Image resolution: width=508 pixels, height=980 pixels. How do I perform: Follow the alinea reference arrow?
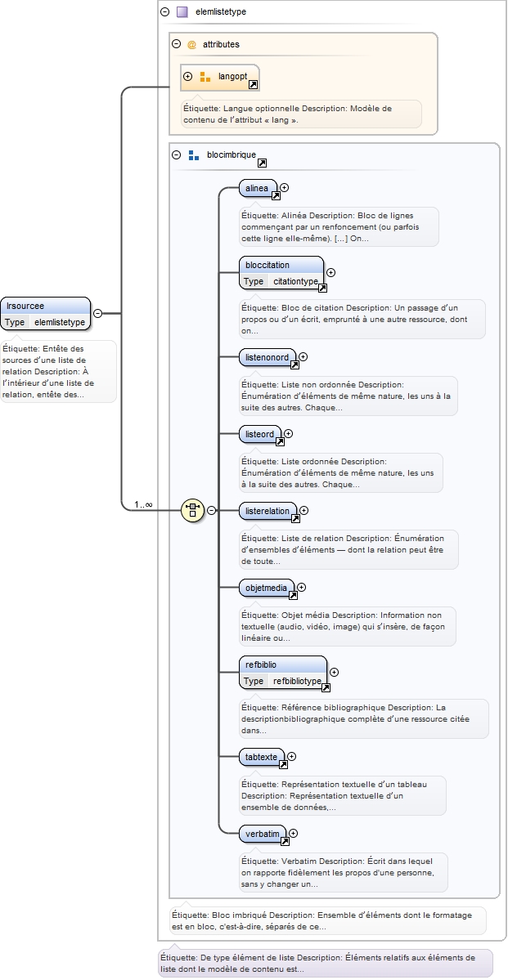276,195
